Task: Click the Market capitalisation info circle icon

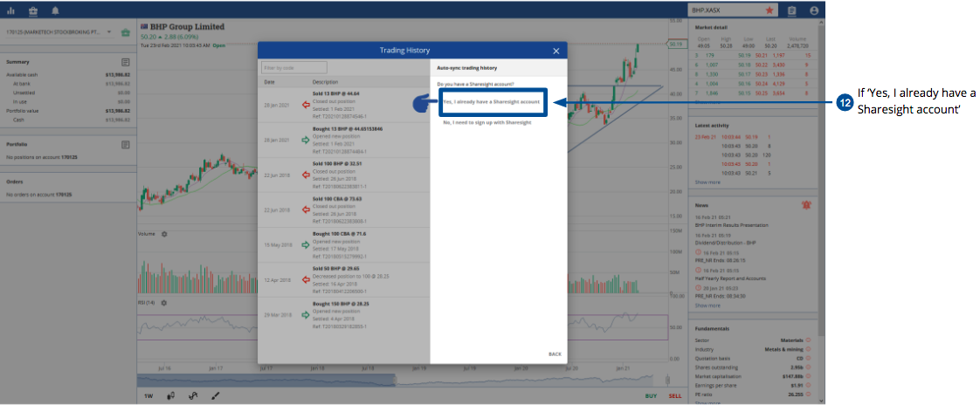Action: (808, 377)
